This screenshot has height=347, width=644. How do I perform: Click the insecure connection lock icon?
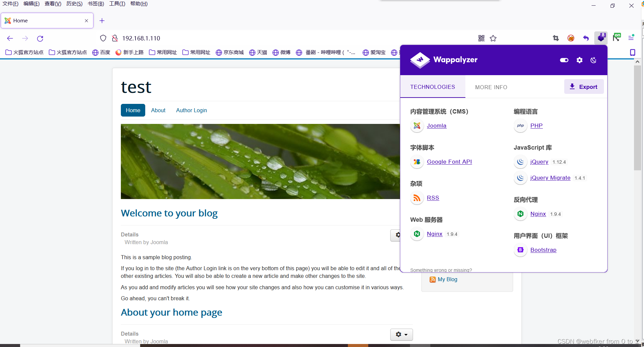coord(115,38)
